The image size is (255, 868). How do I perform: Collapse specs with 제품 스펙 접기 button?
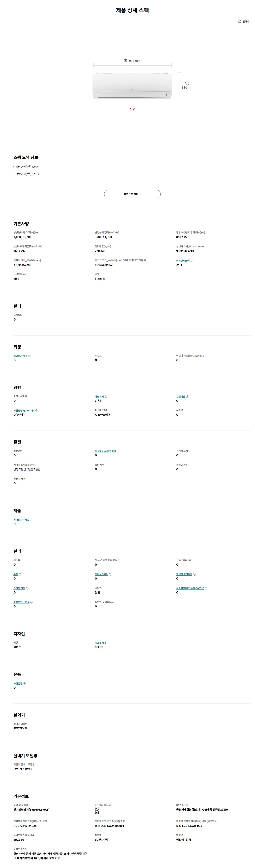[x=132, y=194]
